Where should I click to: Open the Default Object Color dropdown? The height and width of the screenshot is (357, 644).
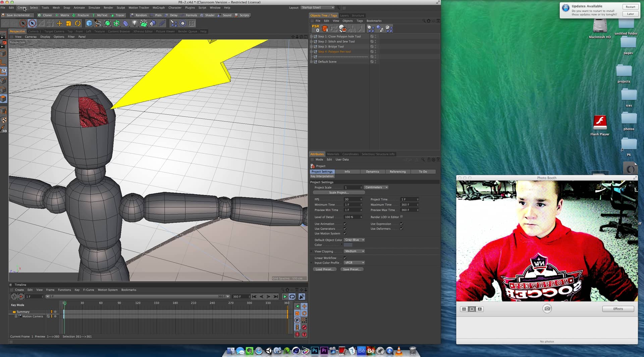pos(354,240)
